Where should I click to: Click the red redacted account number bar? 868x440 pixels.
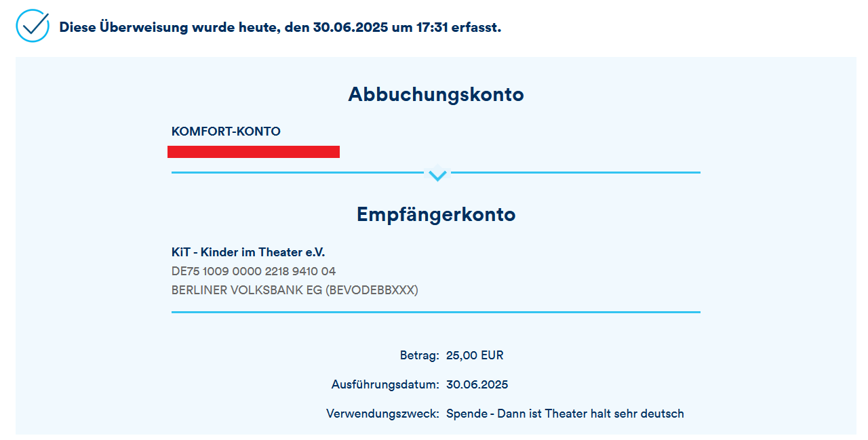coord(253,151)
